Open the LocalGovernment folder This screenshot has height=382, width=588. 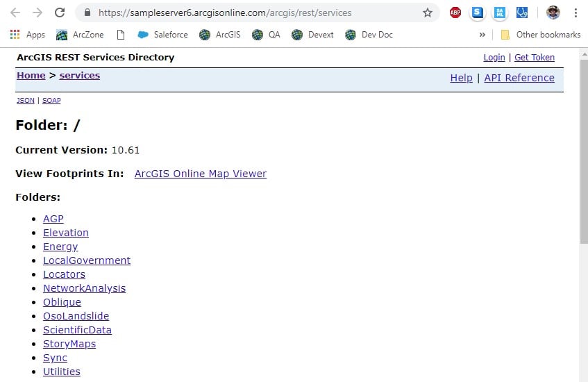click(87, 260)
